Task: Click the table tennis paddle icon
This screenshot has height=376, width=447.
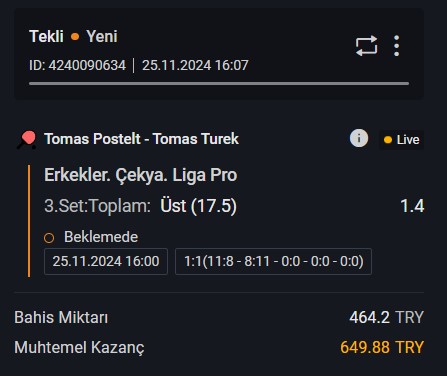Action: pos(27,140)
